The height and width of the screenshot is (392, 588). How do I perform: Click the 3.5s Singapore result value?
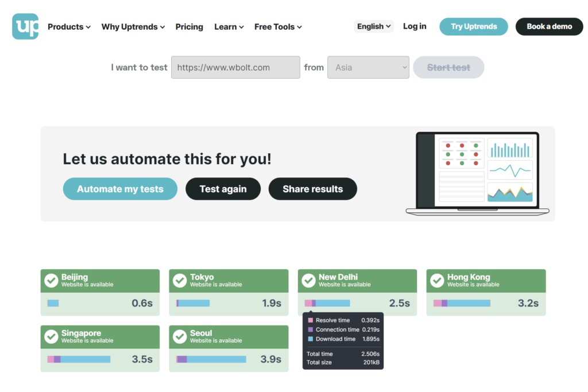tap(142, 359)
